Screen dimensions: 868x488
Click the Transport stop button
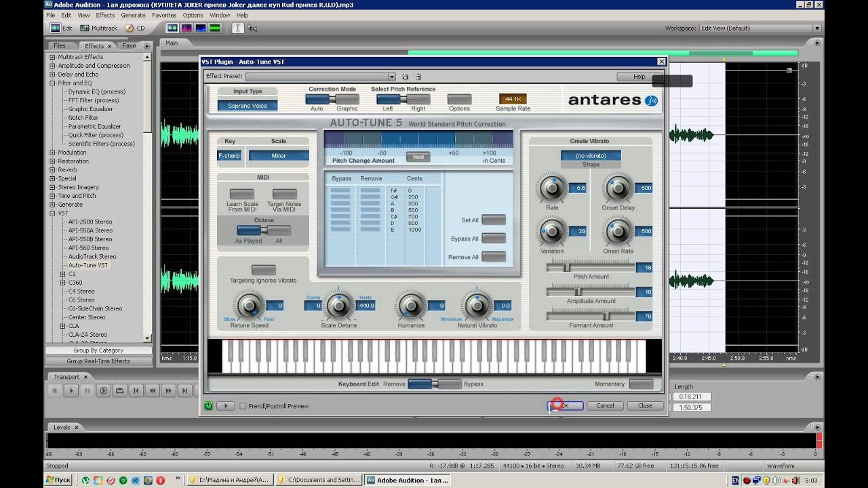point(54,390)
